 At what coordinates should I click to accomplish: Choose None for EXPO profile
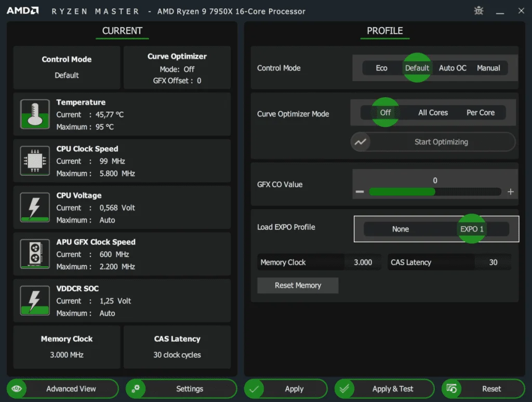click(x=401, y=229)
